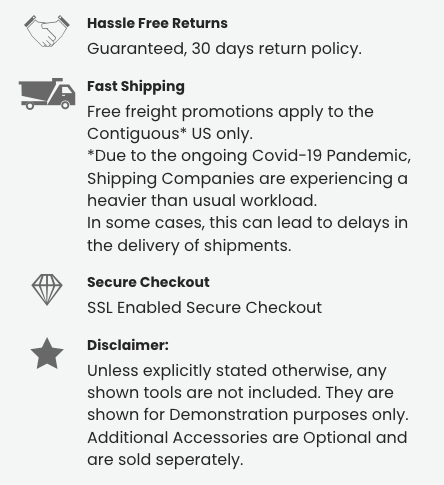444x485 pixels.
Task: Select the Secure Checkout heading
Action: click(148, 282)
